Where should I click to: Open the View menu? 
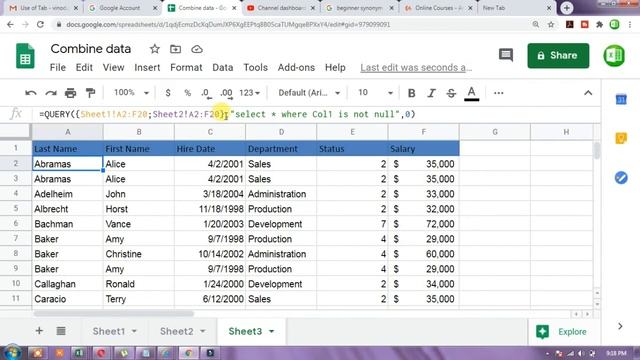(113, 68)
